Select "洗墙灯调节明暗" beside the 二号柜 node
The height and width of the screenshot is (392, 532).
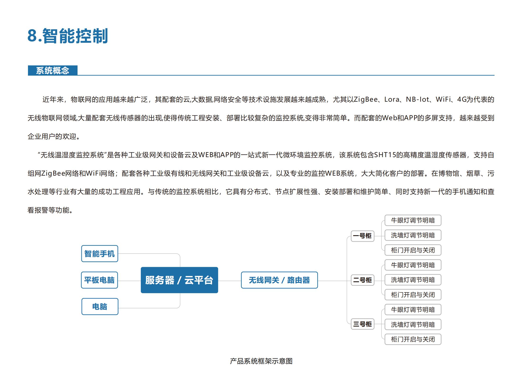pos(413,280)
